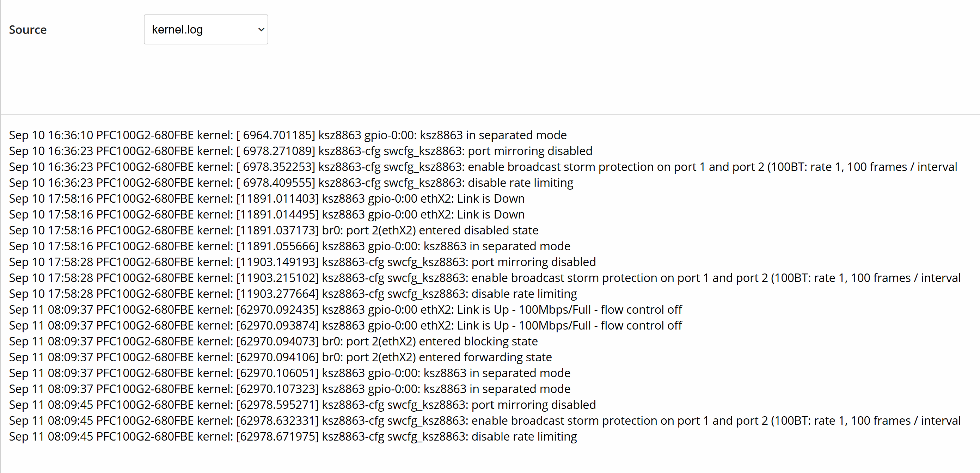Click the 'Link is Up - 100Mbps/Full' entry
The height and width of the screenshot is (473, 980).
345,309
